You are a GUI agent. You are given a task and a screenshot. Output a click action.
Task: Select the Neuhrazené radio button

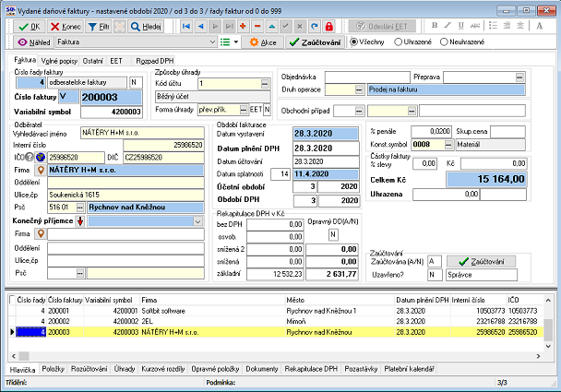444,42
